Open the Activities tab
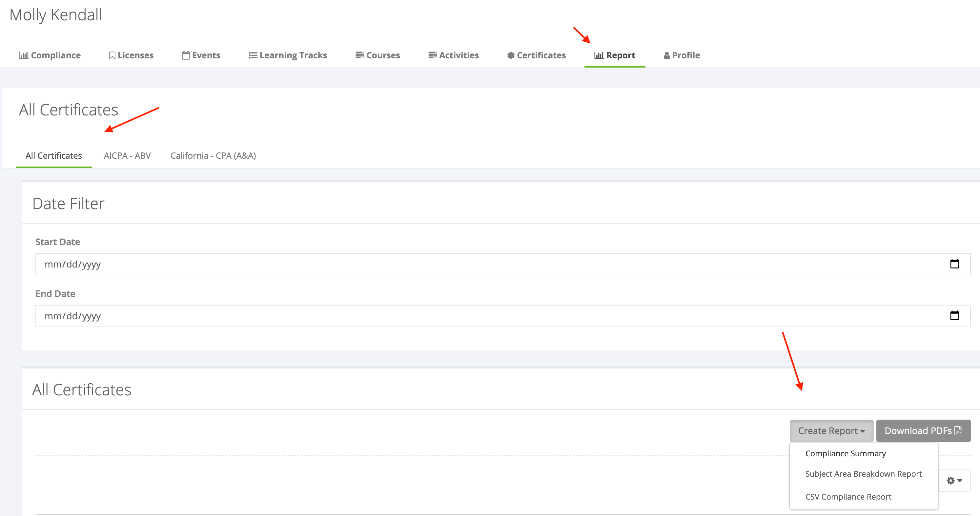Screen dimensions: 980x516 [454, 55]
